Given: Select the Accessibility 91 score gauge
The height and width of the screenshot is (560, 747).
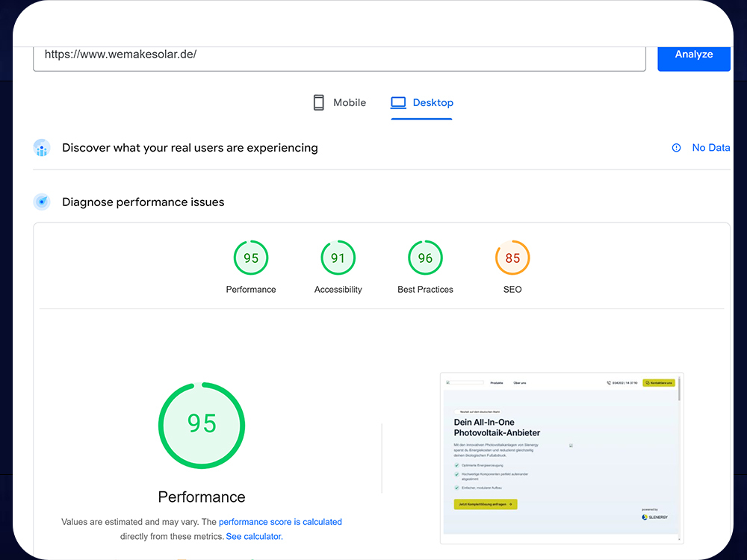Looking at the screenshot, I should pyautogui.click(x=338, y=258).
